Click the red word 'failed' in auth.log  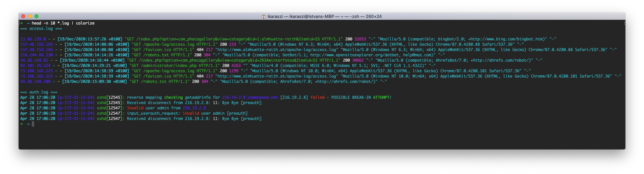click(317, 97)
